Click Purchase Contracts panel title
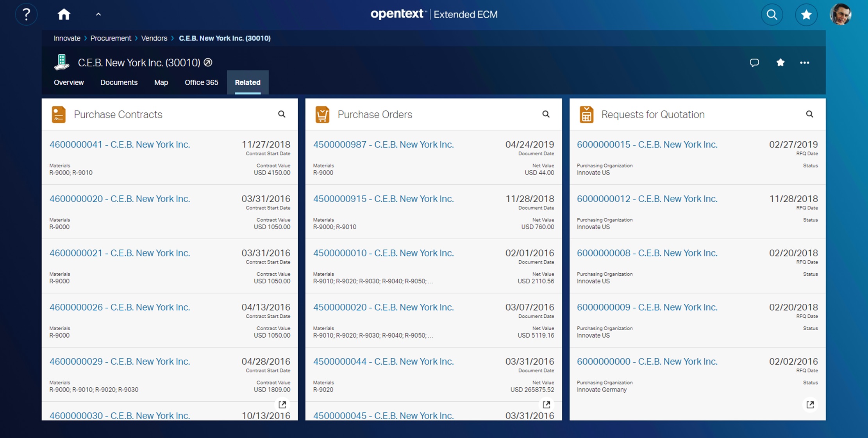 pyautogui.click(x=118, y=114)
